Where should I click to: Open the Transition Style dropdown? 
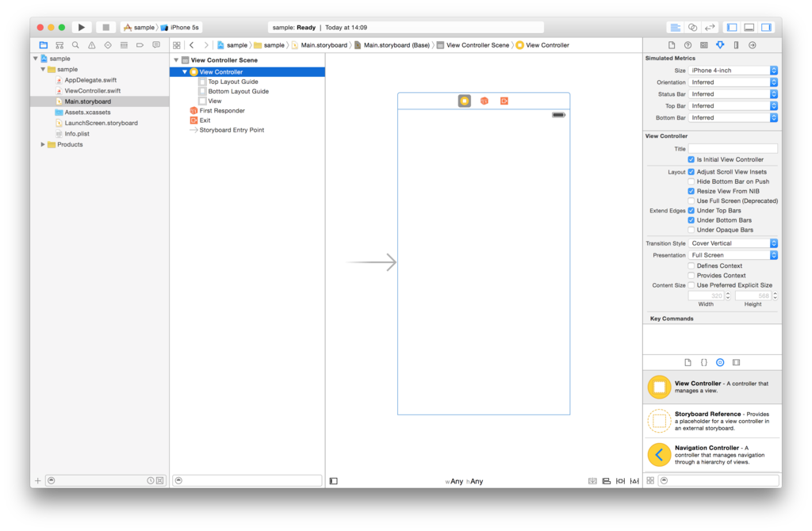[x=733, y=243]
